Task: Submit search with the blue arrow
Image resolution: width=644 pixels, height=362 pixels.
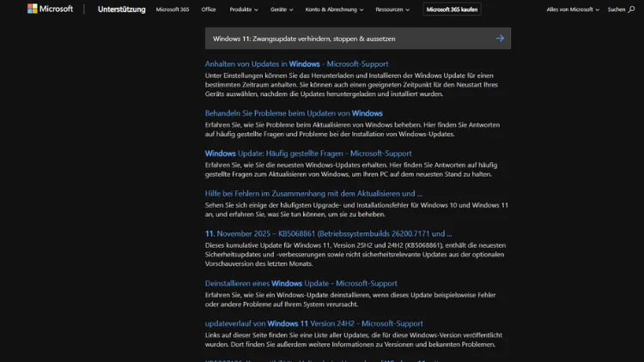Action: tap(500, 38)
